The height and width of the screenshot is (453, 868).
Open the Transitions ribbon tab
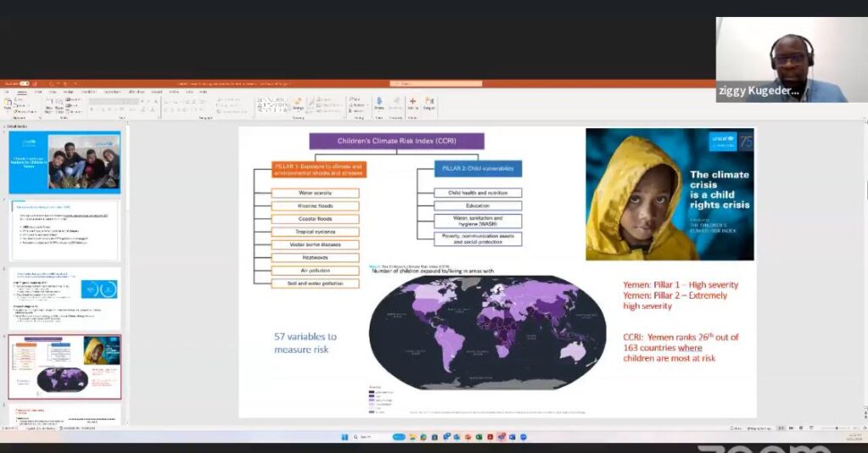click(88, 92)
